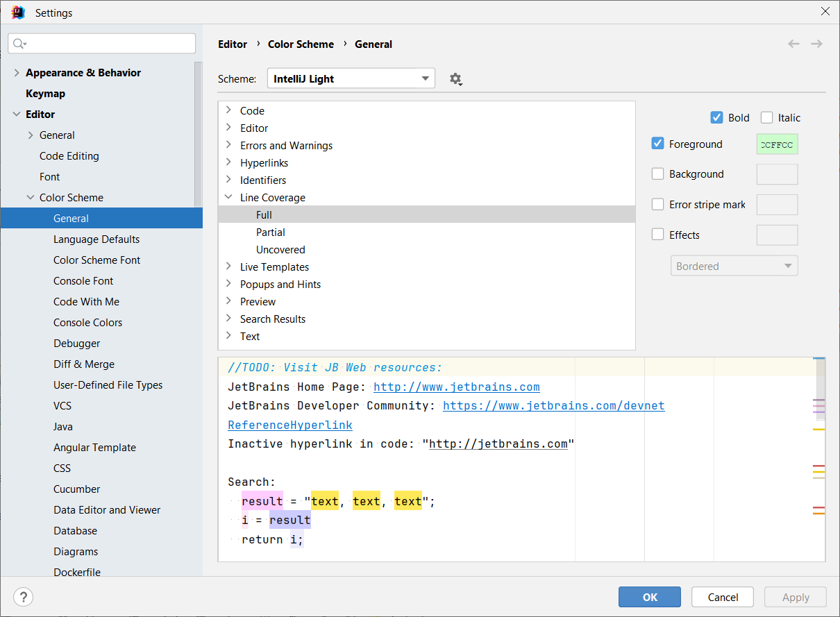The height and width of the screenshot is (617, 840).
Task: Click the scheme actions gear icon
Action: tap(455, 79)
